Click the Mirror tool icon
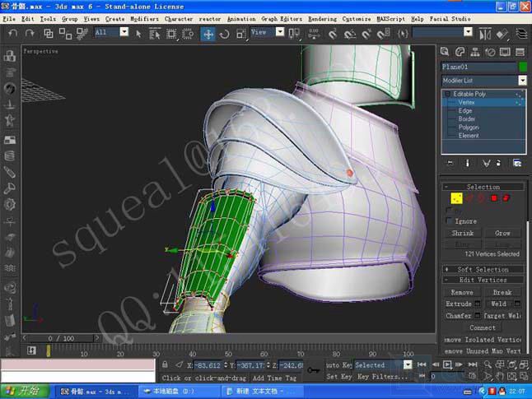This screenshot has height=399, width=532. (485, 34)
